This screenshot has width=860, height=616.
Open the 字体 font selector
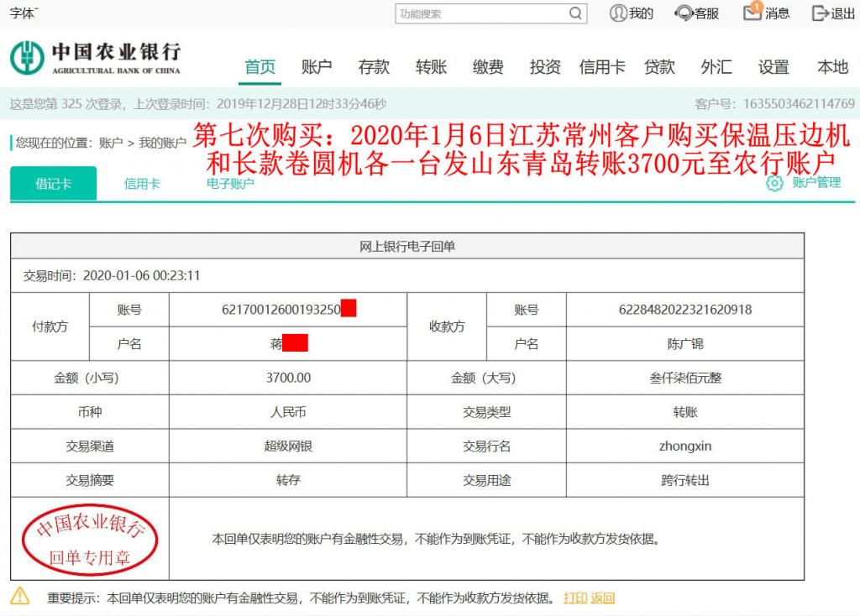click(x=24, y=13)
